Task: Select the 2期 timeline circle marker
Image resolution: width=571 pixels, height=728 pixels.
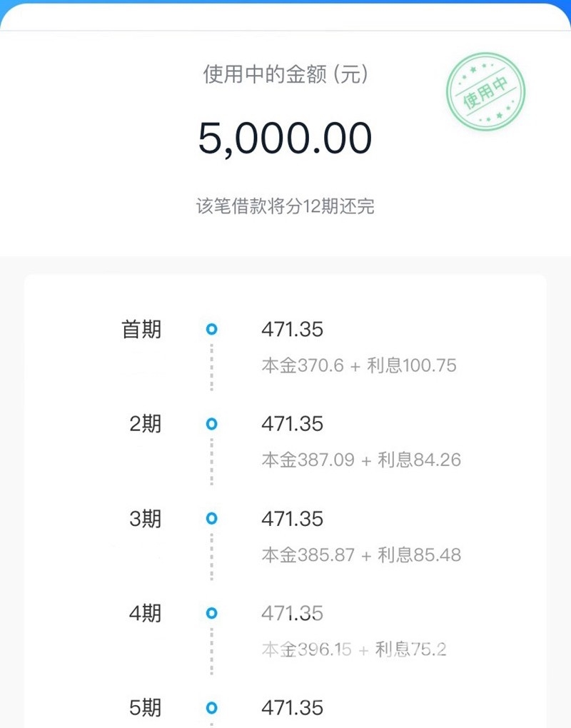Action: (x=212, y=424)
